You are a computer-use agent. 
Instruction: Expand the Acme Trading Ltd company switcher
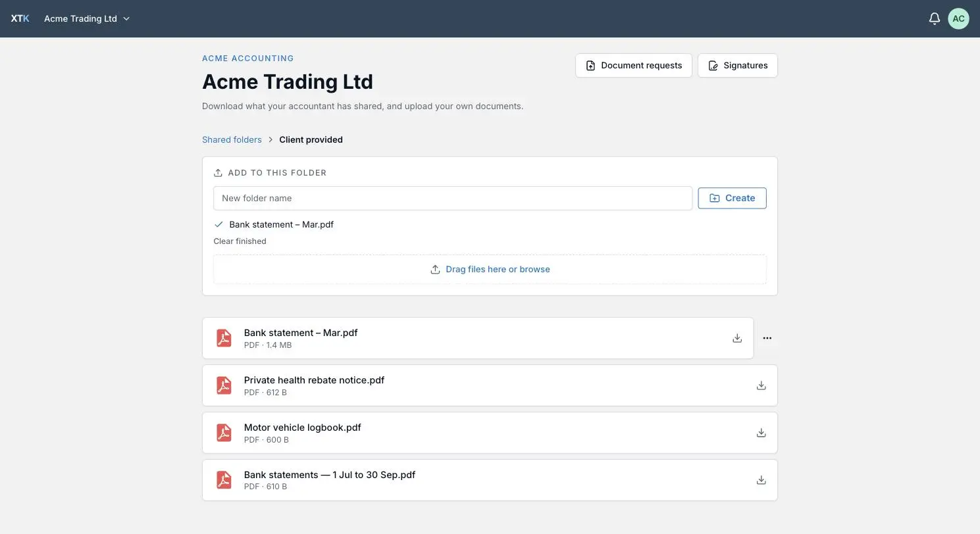pos(87,18)
